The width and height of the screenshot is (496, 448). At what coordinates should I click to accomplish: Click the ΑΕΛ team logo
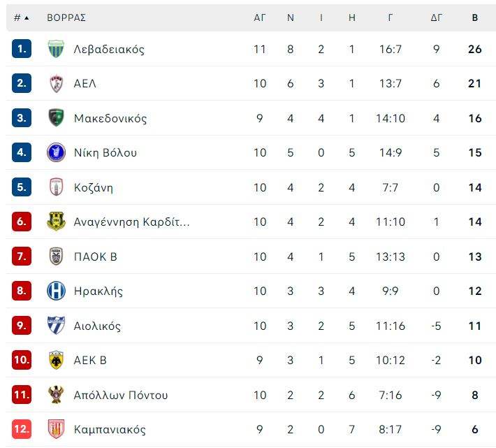coord(57,84)
